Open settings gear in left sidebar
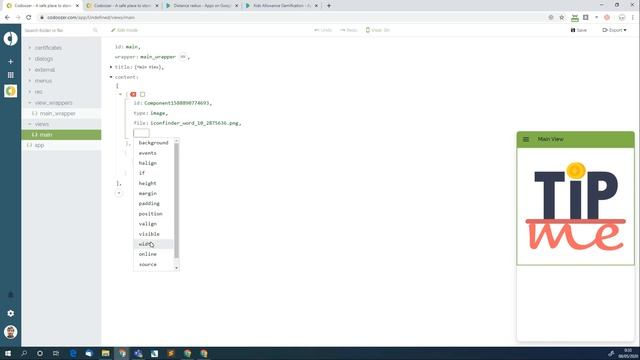This screenshot has height=360, width=640. [x=11, y=313]
